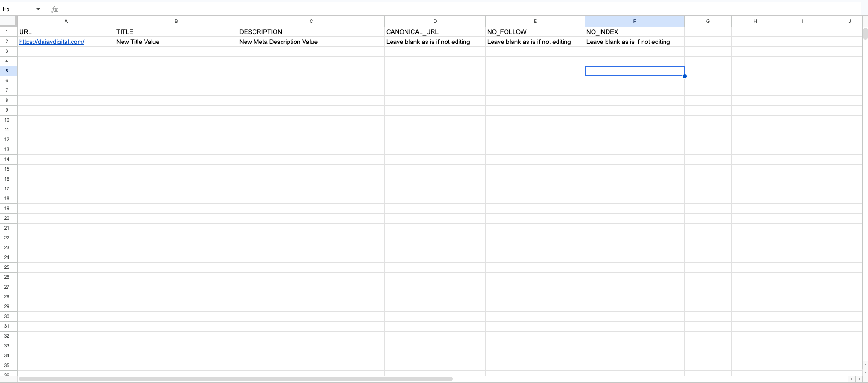Select column A header
Viewport: 868px width, 383px height.
pyautogui.click(x=66, y=21)
